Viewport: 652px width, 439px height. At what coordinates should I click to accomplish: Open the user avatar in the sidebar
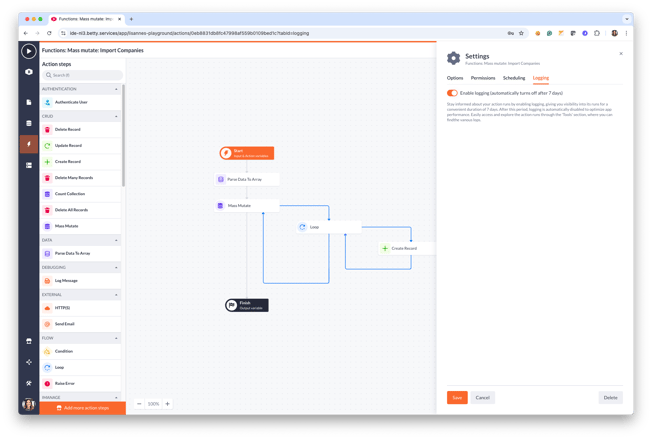(29, 405)
